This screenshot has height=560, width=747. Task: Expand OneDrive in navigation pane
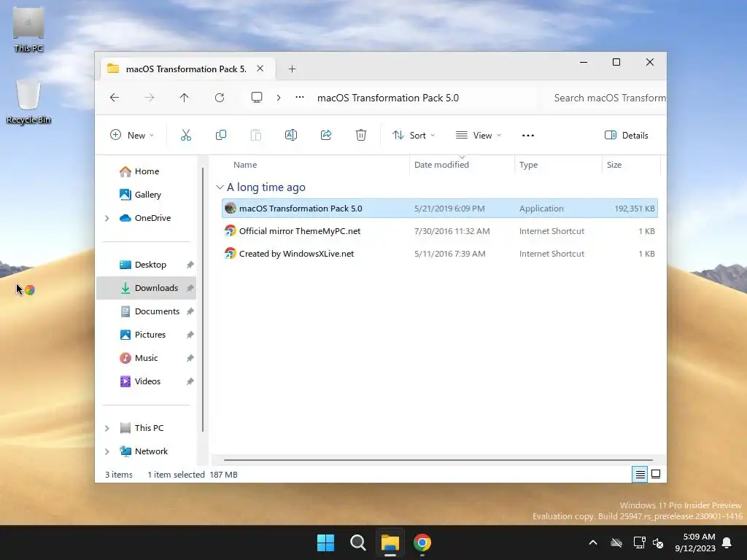[x=107, y=218]
